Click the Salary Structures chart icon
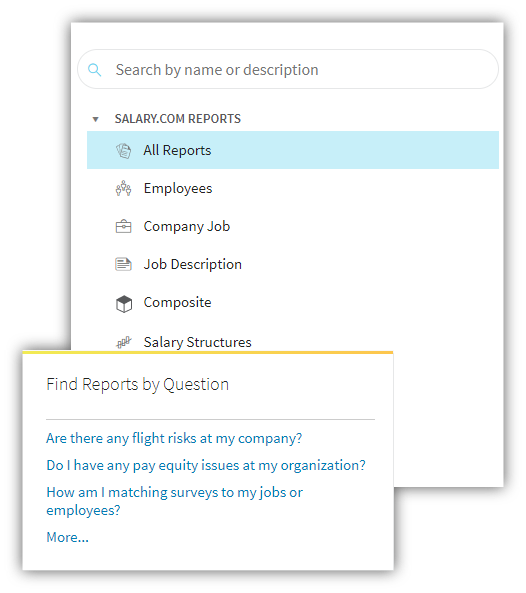Image resolution: width=526 pixels, height=593 pixels. coord(124,342)
